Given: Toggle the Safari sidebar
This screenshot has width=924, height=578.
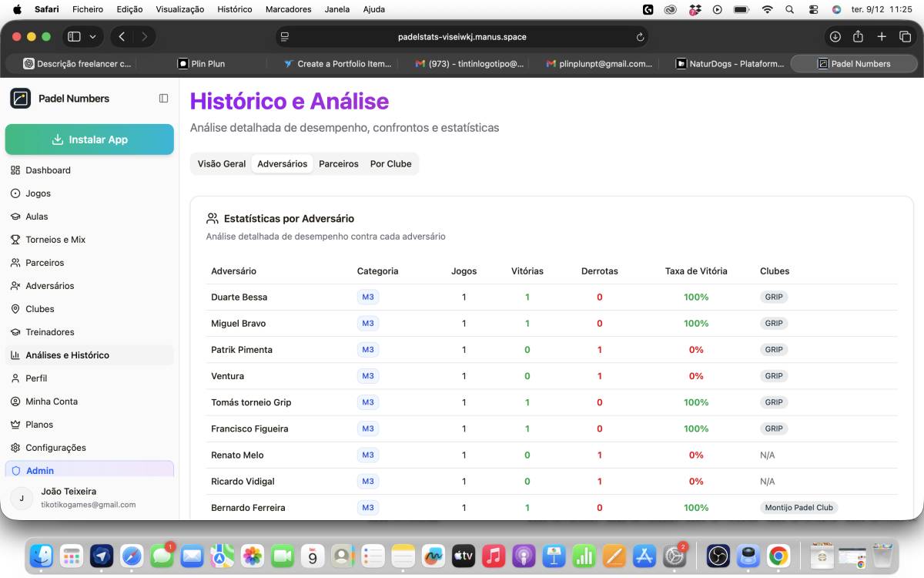Looking at the screenshot, I should tap(74, 37).
